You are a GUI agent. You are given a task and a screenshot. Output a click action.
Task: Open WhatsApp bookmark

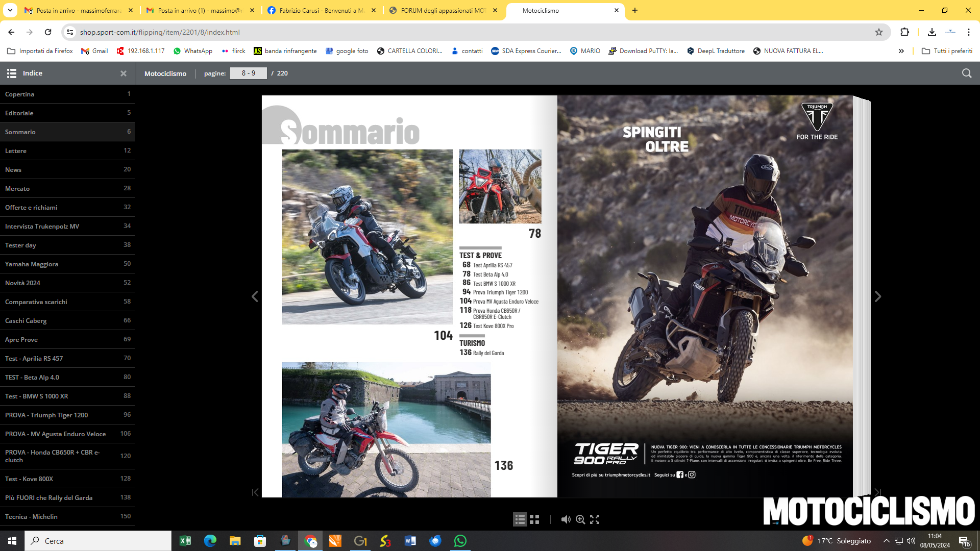click(x=193, y=51)
